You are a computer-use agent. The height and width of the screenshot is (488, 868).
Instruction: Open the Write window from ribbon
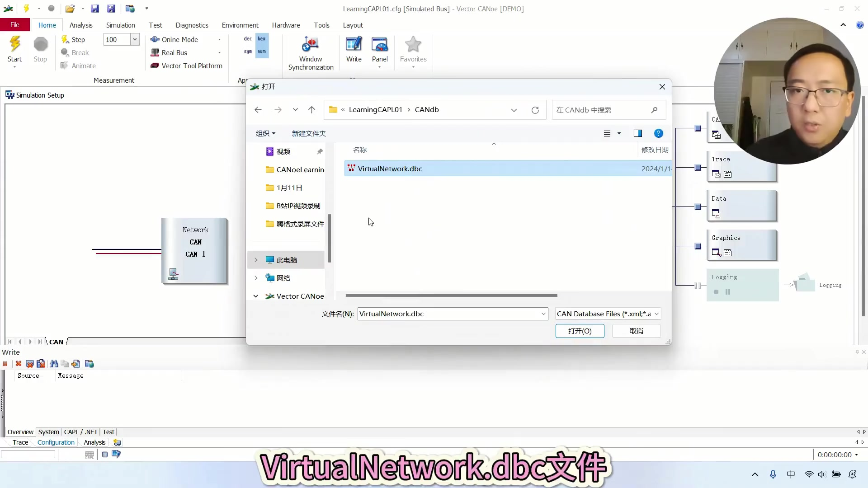pyautogui.click(x=354, y=50)
